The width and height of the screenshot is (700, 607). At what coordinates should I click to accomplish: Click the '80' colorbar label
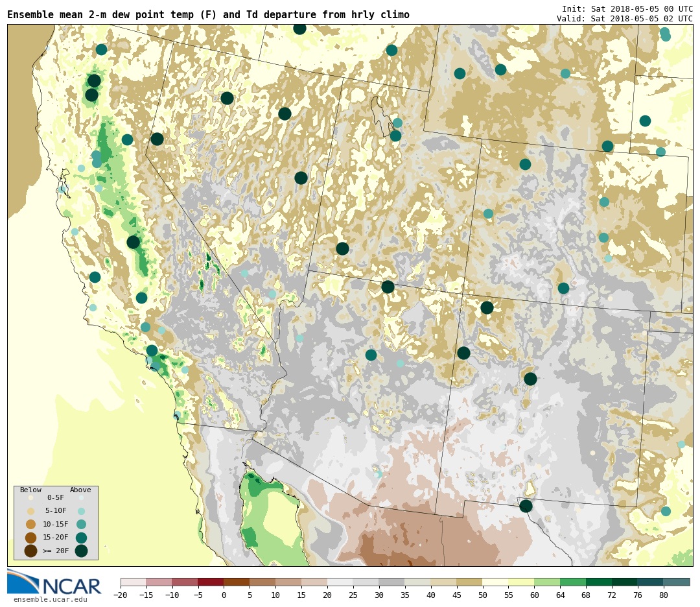click(x=664, y=595)
